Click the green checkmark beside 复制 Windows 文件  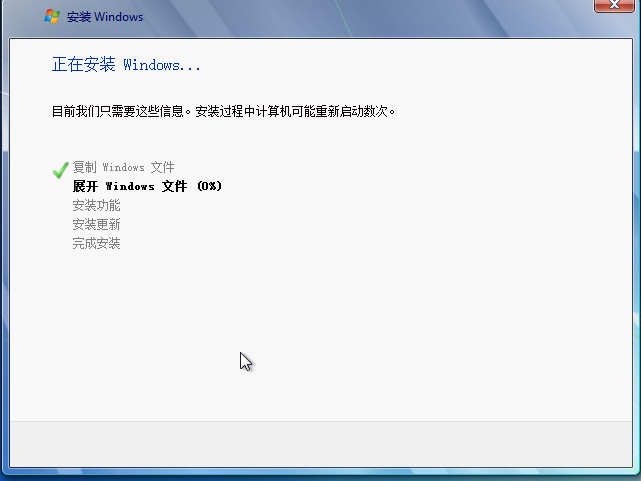(61, 170)
